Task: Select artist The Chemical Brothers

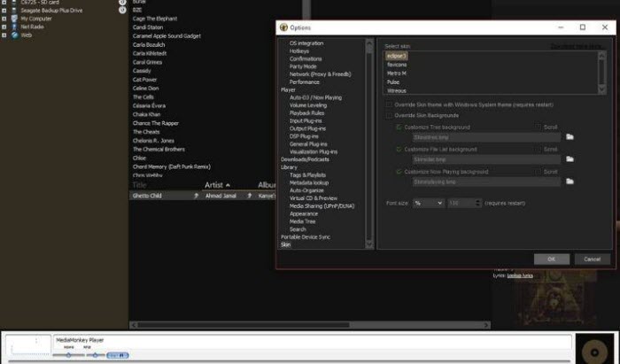Action: (x=159, y=150)
